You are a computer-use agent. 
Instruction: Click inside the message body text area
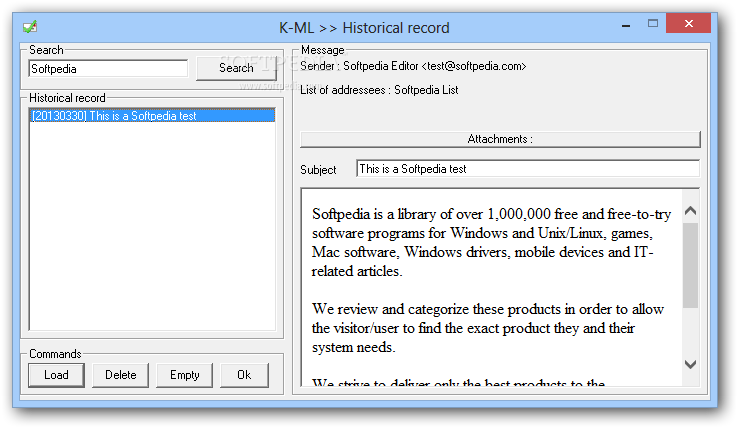coord(492,287)
